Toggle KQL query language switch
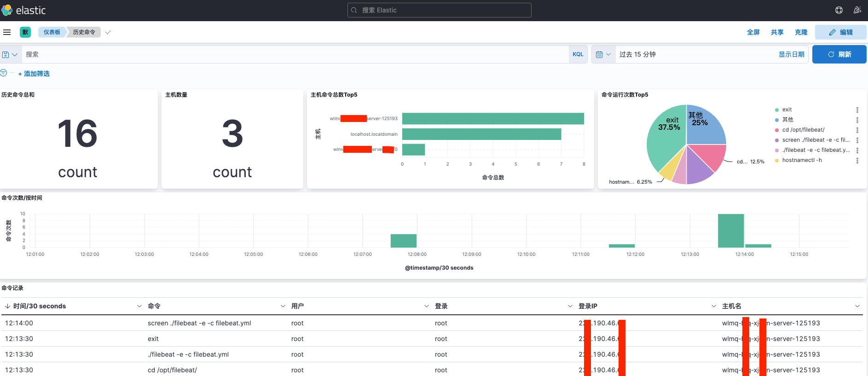This screenshot has height=376, width=868. tap(578, 54)
